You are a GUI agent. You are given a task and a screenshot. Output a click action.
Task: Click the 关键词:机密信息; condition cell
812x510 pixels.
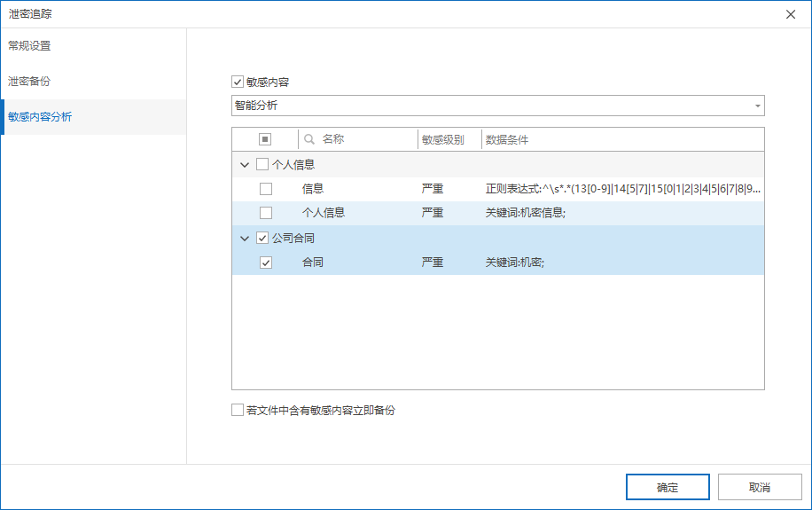pyautogui.click(x=525, y=213)
